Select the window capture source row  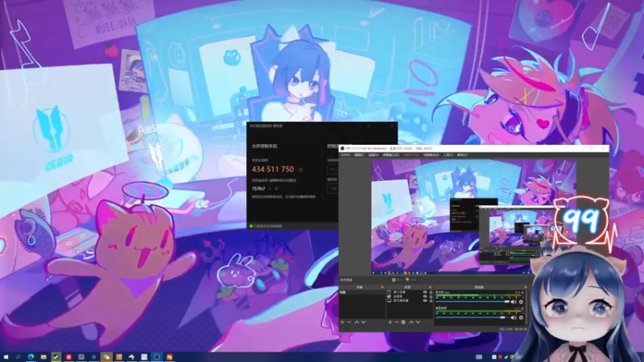[x=410, y=292]
